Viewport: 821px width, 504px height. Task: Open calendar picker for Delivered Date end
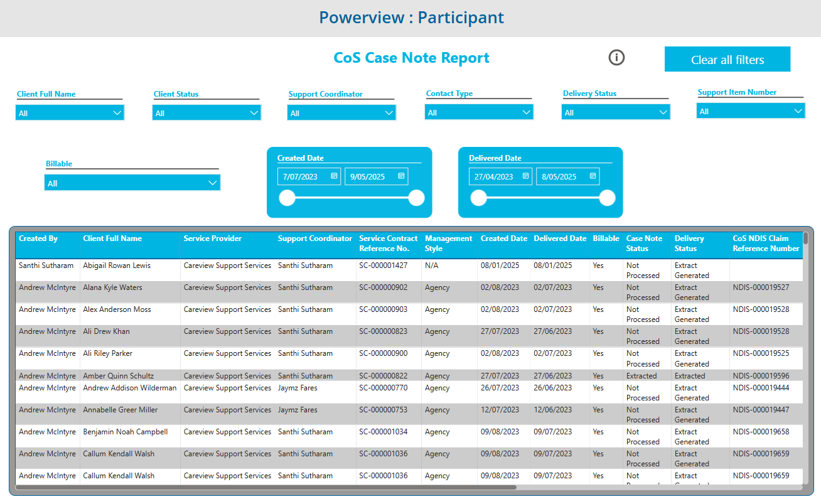(x=593, y=176)
